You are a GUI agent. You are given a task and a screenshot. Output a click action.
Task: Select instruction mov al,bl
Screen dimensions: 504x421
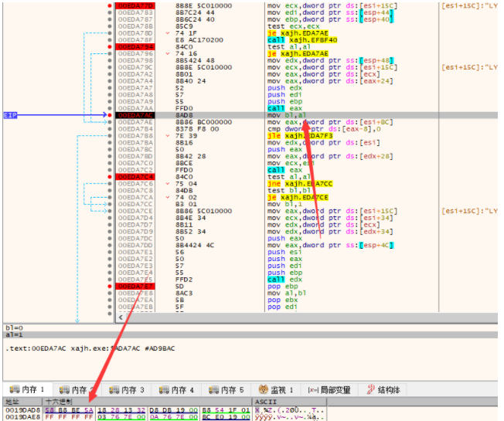coord(287,294)
